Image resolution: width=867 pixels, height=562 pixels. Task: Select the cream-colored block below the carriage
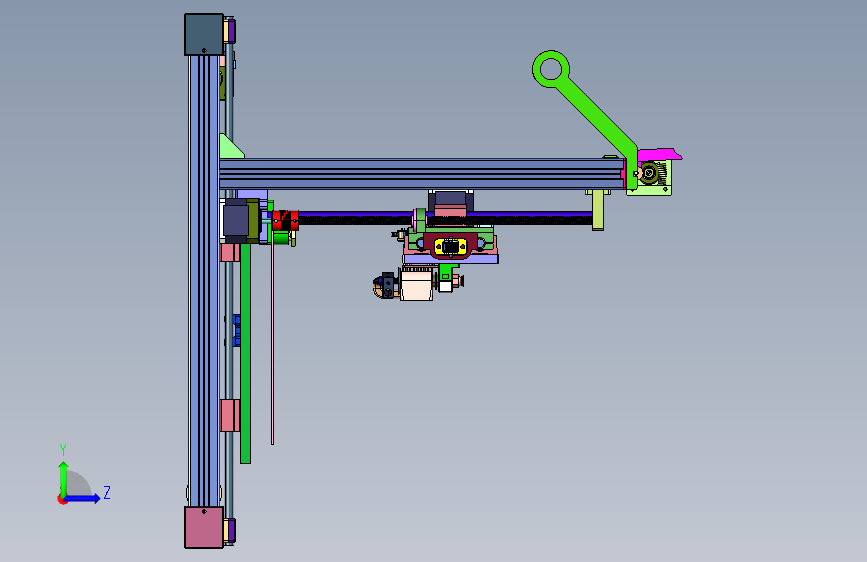(x=416, y=283)
